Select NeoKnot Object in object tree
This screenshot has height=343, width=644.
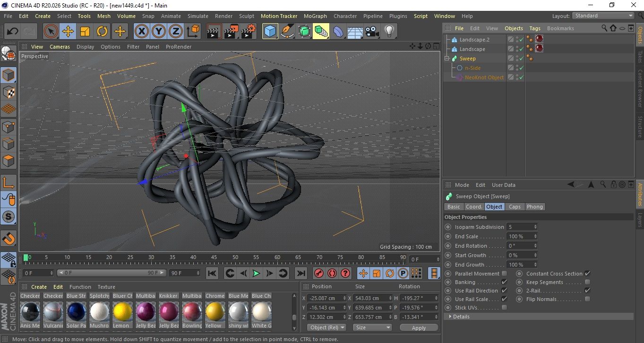(484, 77)
